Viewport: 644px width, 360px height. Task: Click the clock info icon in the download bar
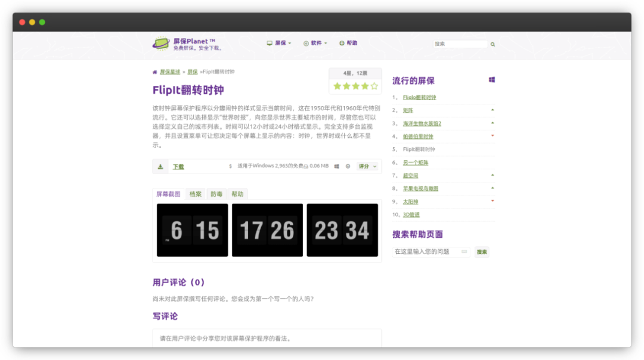(x=348, y=166)
